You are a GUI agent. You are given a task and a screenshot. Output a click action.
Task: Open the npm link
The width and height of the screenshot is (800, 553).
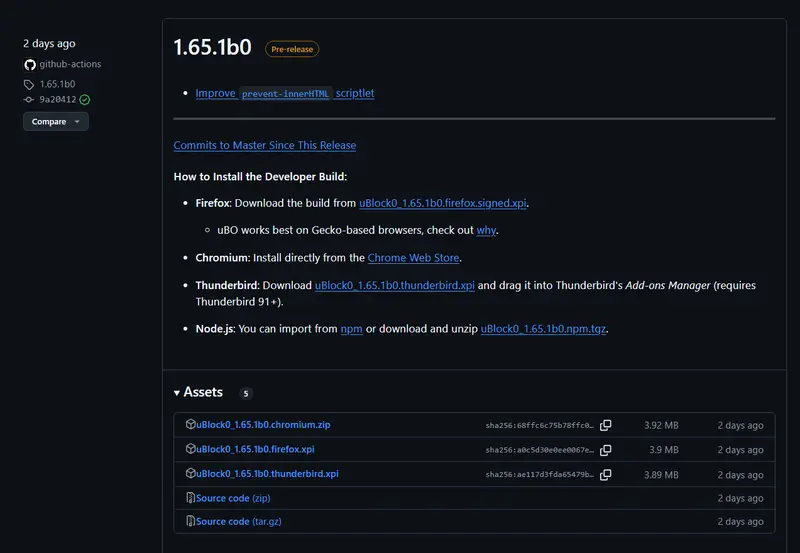pos(352,329)
